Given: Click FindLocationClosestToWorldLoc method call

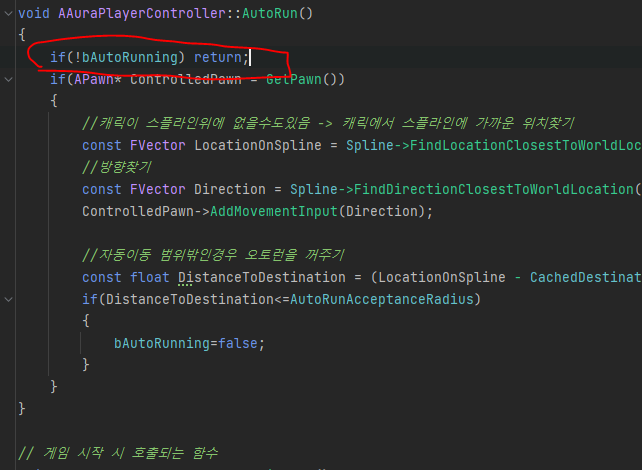Looking at the screenshot, I should tap(526, 145).
